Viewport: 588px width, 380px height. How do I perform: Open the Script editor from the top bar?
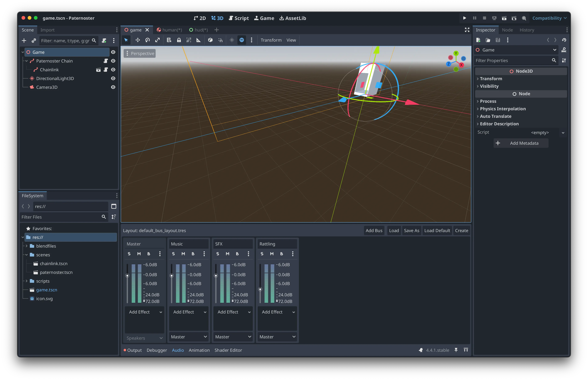238,18
